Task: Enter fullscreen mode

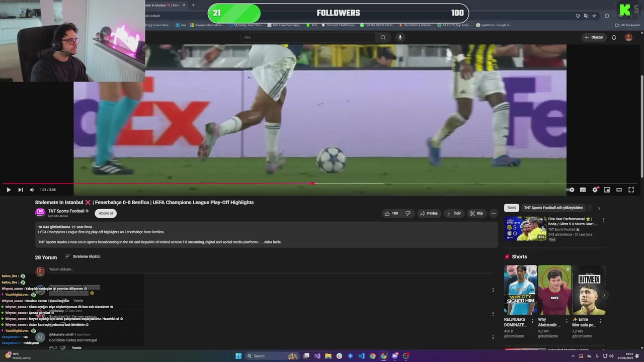Action: coord(631,190)
